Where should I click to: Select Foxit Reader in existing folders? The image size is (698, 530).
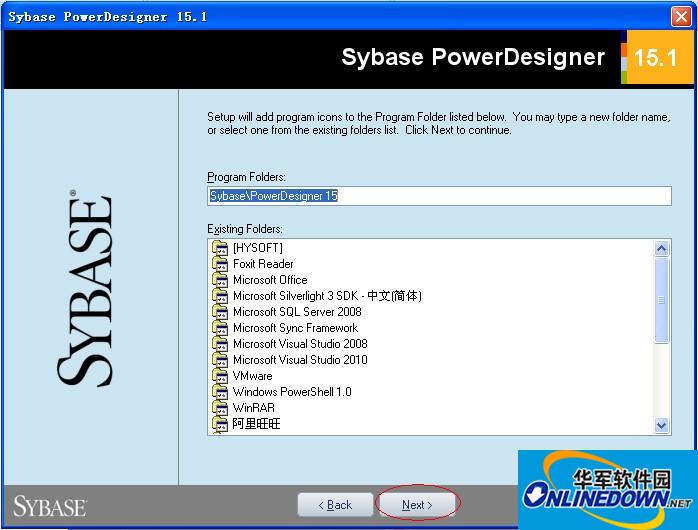click(263, 264)
